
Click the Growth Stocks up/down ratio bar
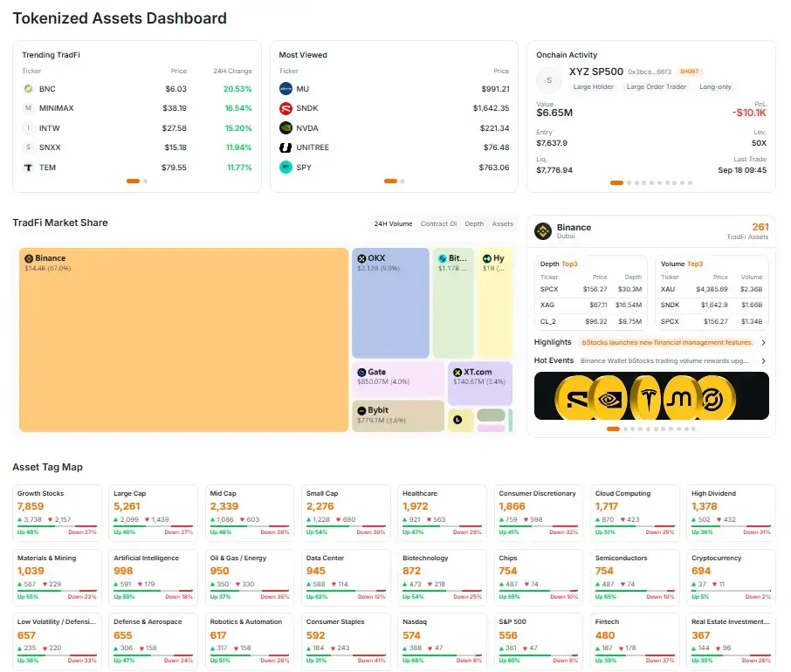tap(57, 525)
